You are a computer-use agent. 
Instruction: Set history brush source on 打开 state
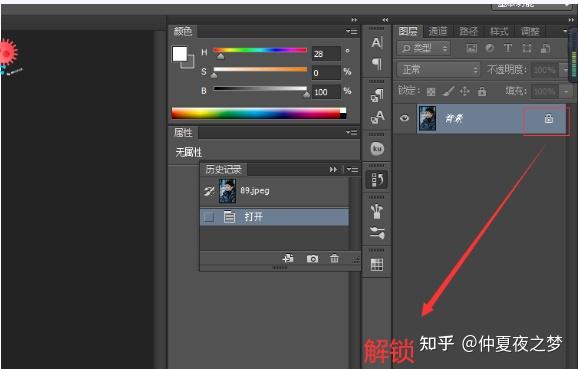click(209, 217)
